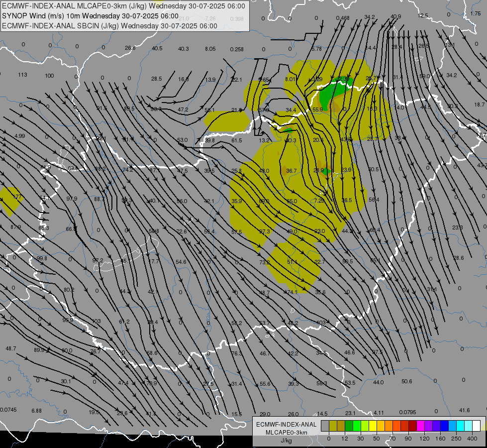Viewport: 487px width, 448px height.
Task: Click the map value 46.6
Action: tap(349, 352)
